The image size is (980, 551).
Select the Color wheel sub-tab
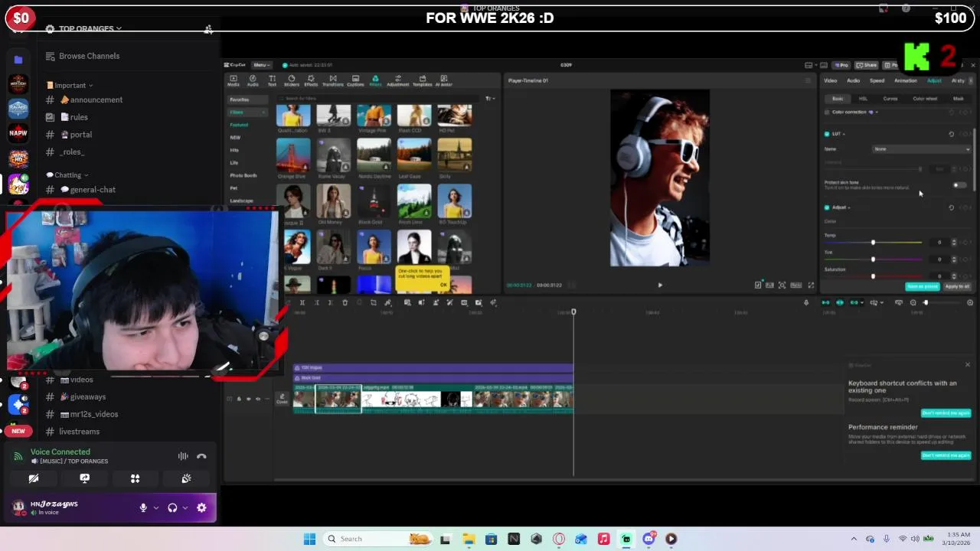(925, 99)
